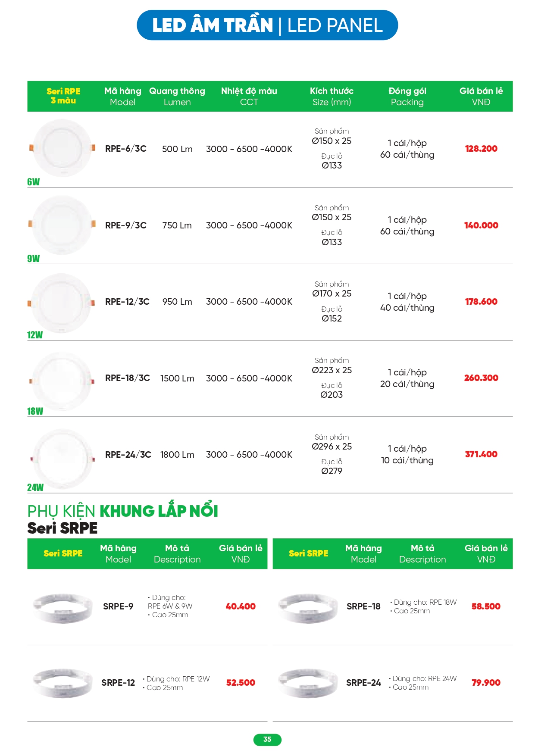The height and width of the screenshot is (756, 535).
Task: Click the page number 35 badge
Action: 267,739
